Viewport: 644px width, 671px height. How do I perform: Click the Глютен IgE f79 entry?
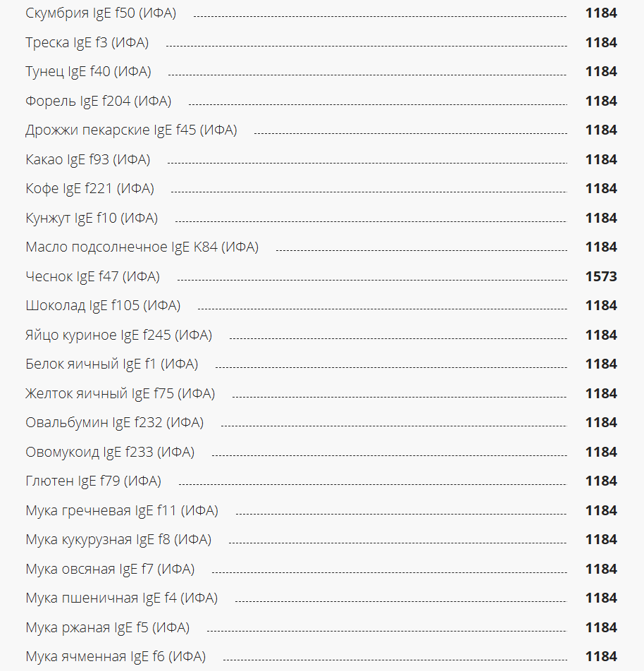(93, 481)
